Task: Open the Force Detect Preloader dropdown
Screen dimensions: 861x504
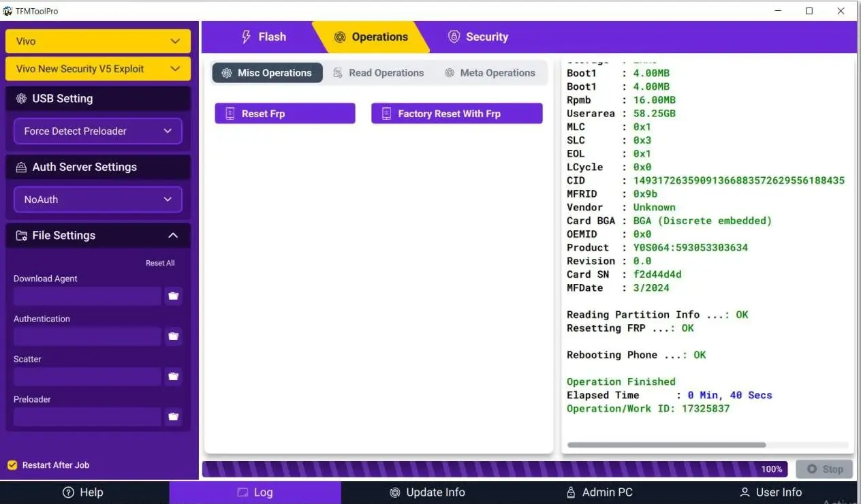Action: [x=98, y=131]
